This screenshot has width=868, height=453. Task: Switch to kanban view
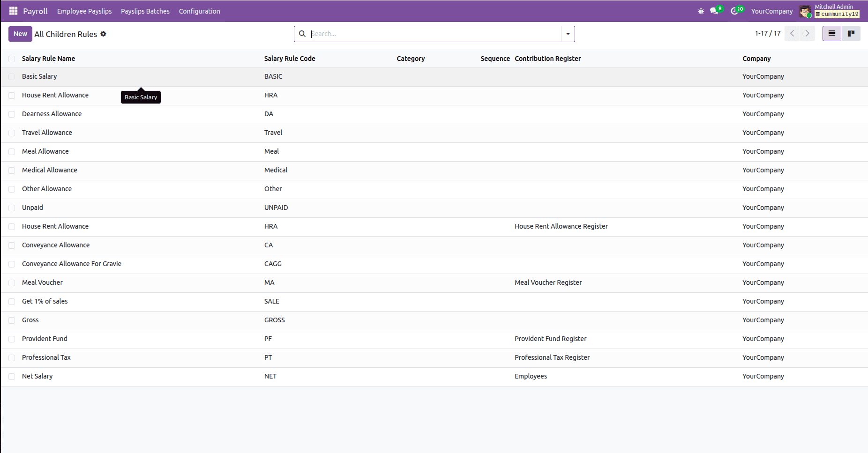pos(851,33)
